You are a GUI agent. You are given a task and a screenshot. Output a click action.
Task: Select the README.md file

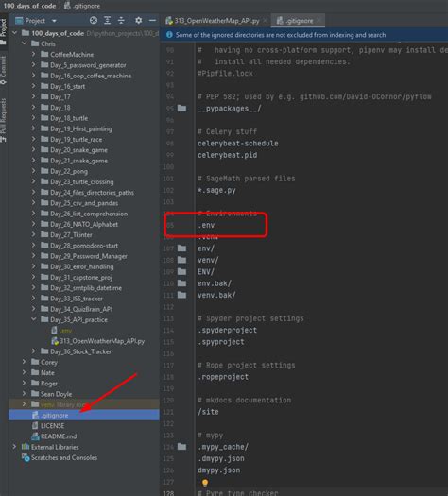tap(54, 436)
